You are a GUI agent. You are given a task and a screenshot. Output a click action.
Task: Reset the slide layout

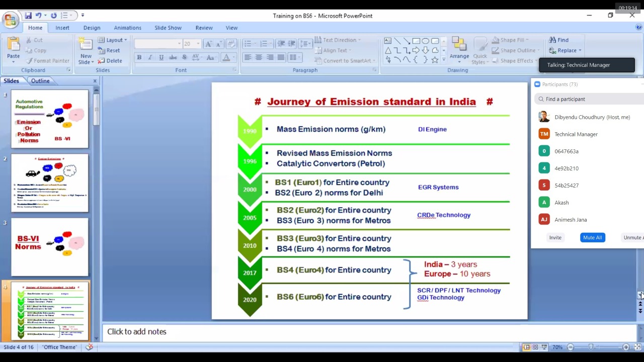click(109, 50)
